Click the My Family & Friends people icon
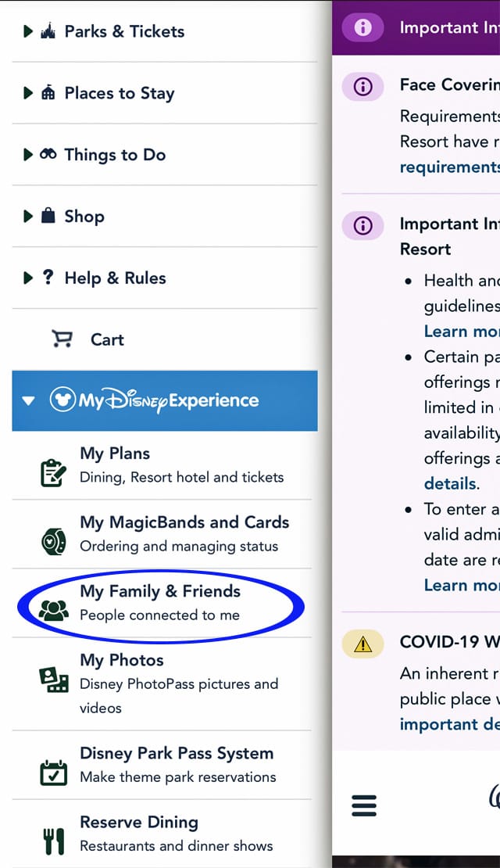Screen dimensions: 500x868 pyautogui.click(x=54, y=611)
